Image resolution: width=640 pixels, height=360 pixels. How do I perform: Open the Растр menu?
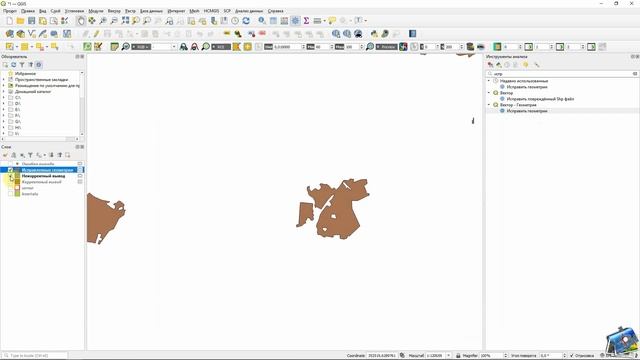click(130, 11)
